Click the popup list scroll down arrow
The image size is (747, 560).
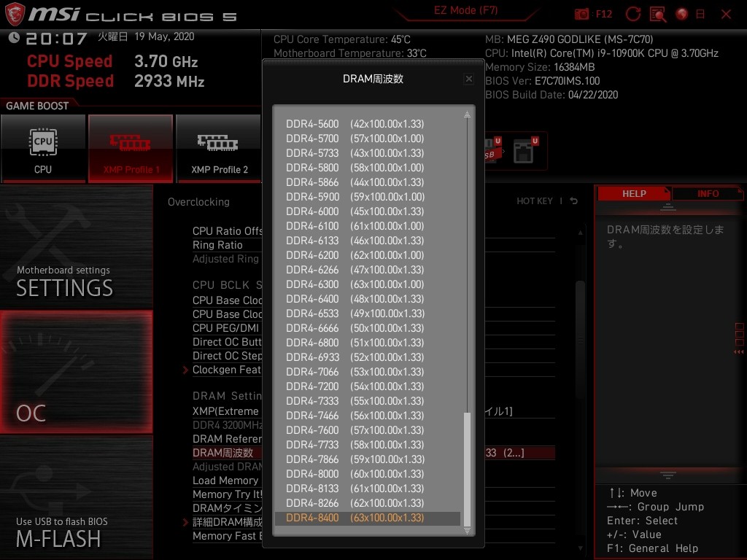tap(467, 530)
